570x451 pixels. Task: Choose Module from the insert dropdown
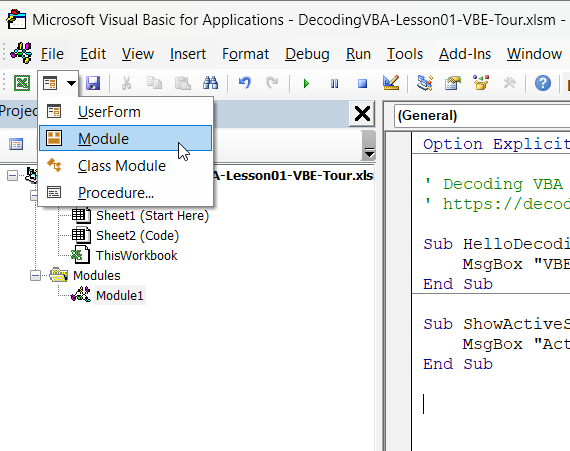point(125,138)
